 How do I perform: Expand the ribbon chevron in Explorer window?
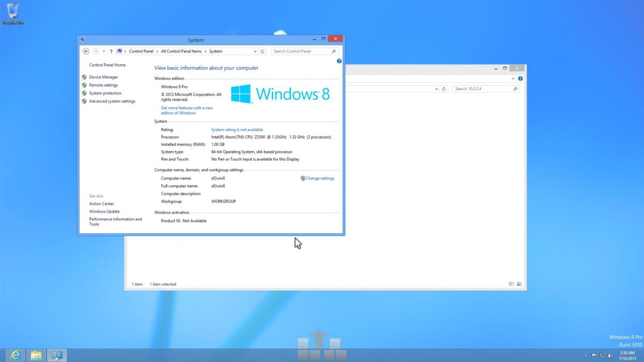[x=513, y=78]
